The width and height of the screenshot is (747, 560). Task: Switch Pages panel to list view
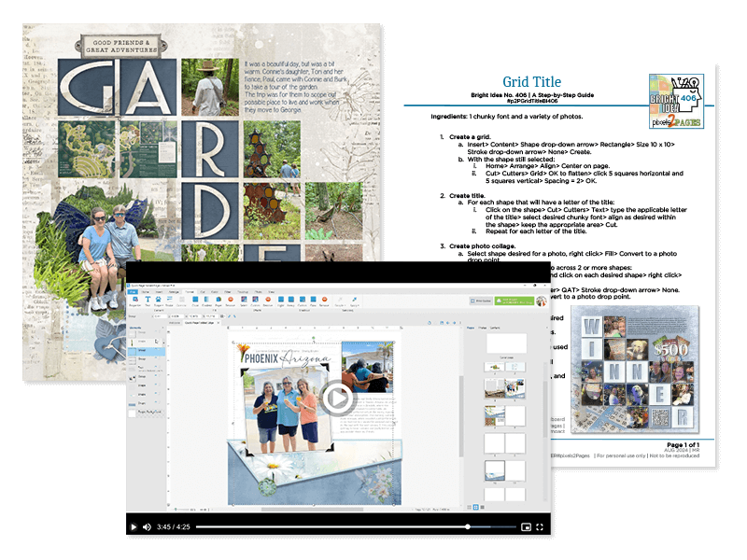tap(470, 507)
